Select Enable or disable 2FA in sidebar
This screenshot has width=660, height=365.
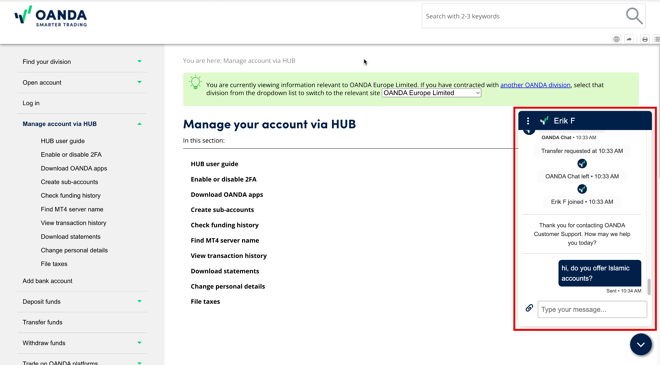[x=71, y=155]
